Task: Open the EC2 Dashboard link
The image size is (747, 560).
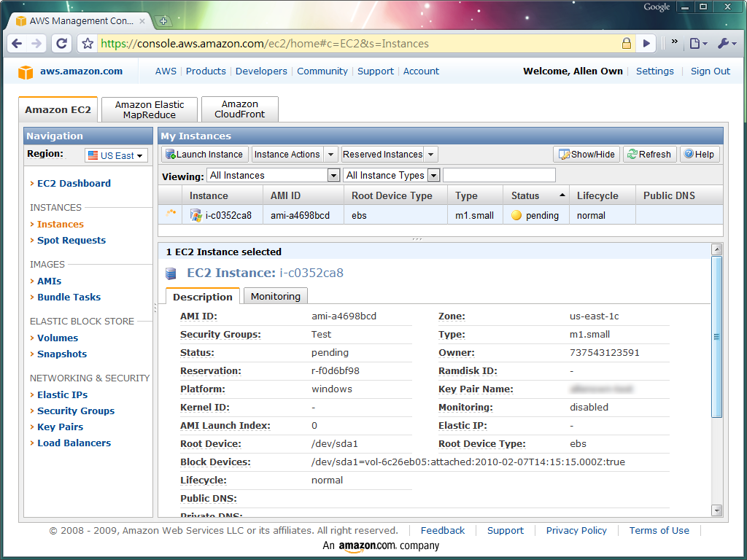Action: tap(74, 183)
